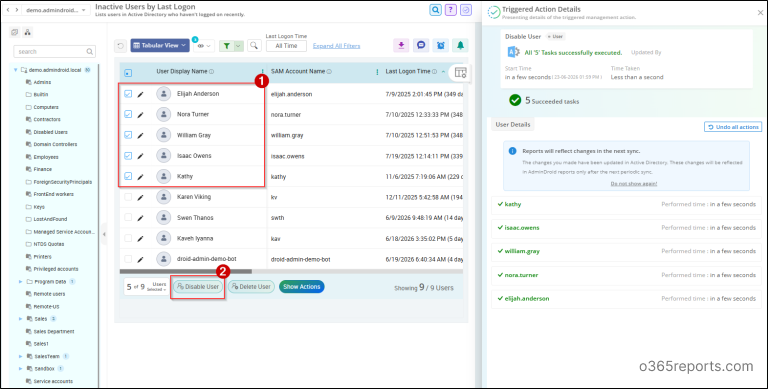Screen dimensions: 768x389
Task: Click the Expand All Filters link
Action: pyautogui.click(x=336, y=46)
